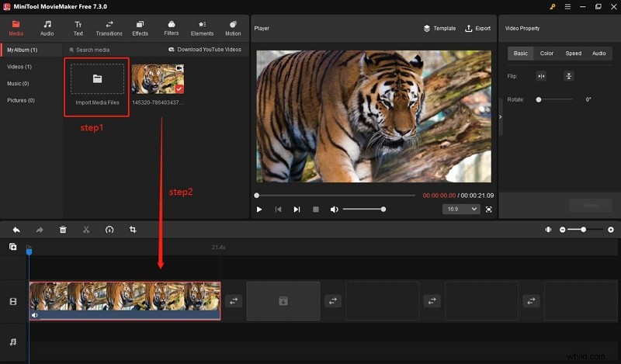Viewport: 621px width, 364px height.
Task: Open the Color tab in Video Property
Action: [x=546, y=54]
